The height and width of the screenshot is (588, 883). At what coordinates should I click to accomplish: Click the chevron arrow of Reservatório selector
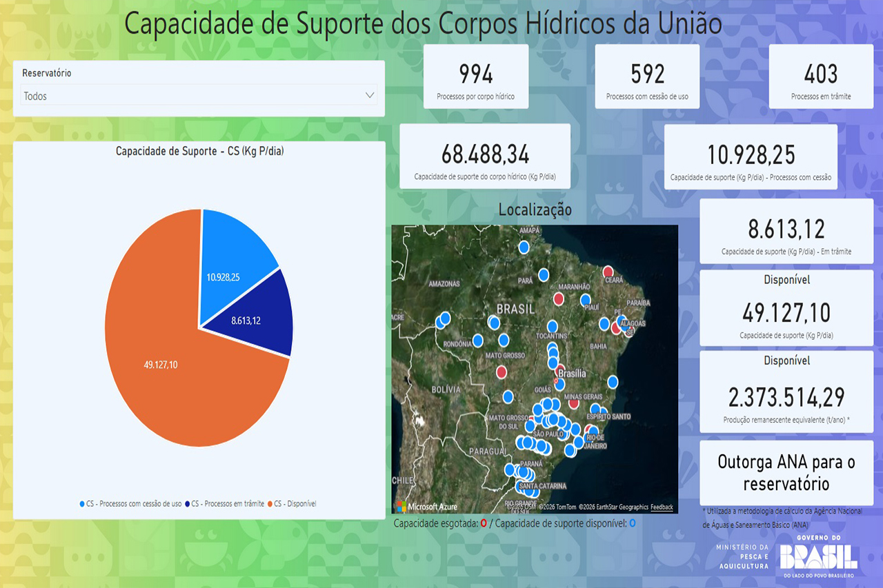pos(370,95)
